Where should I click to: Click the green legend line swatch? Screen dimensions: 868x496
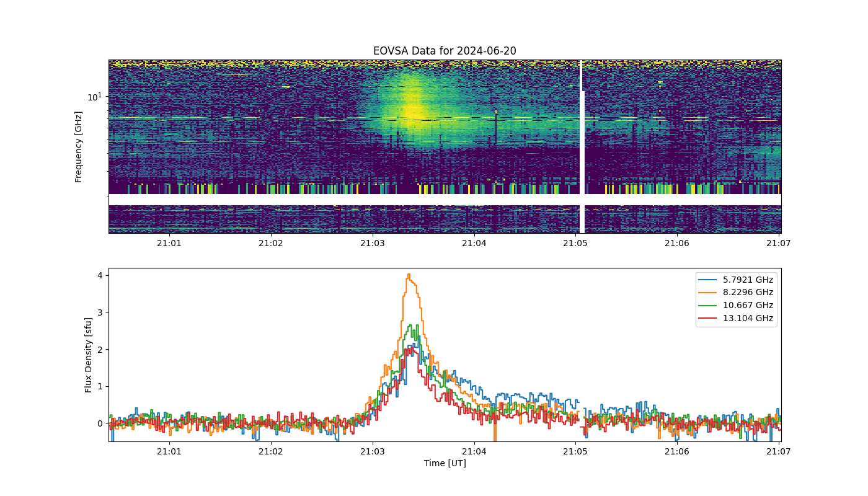pos(707,306)
